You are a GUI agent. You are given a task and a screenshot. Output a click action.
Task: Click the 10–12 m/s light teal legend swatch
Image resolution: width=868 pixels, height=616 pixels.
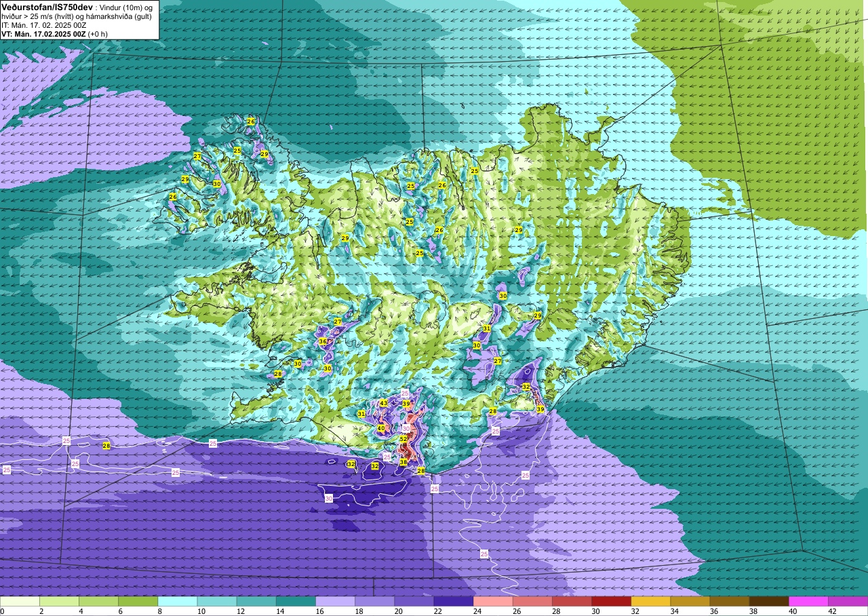217,601
